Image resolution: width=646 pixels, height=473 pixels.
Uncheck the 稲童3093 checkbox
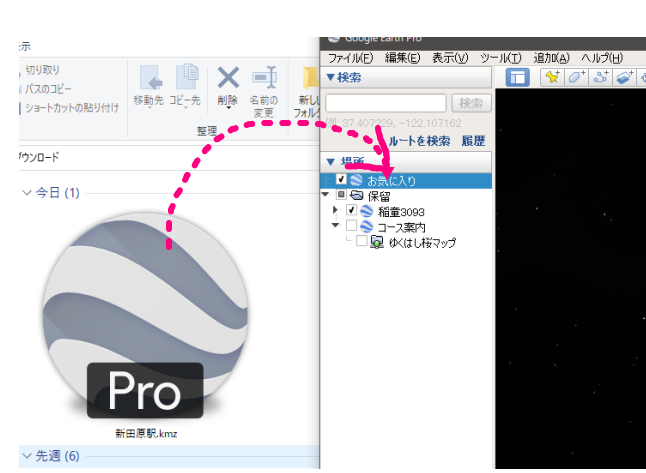coord(351,210)
